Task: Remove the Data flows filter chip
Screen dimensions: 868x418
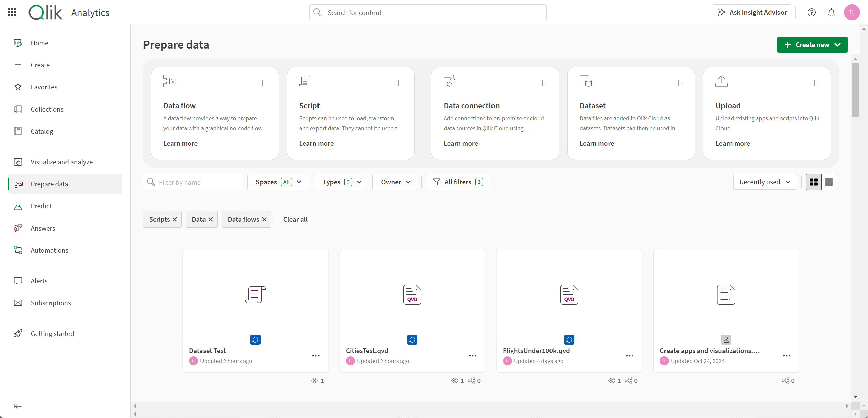Action: click(x=264, y=219)
